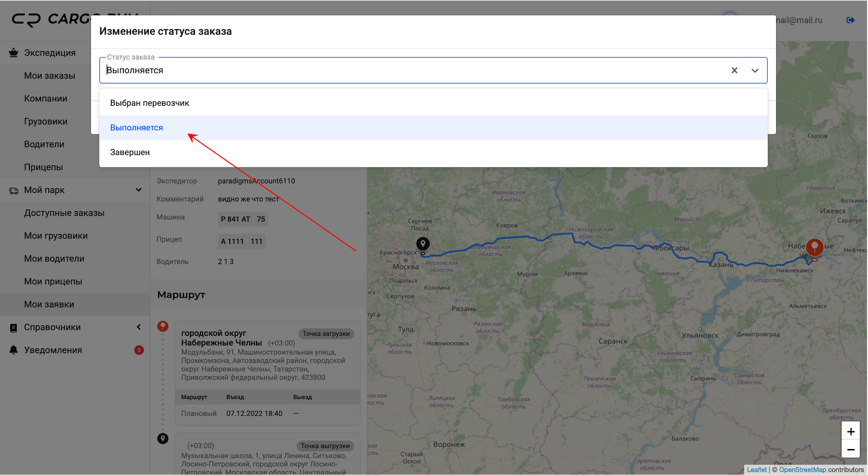Click the black unloading point route pin

[163, 438]
